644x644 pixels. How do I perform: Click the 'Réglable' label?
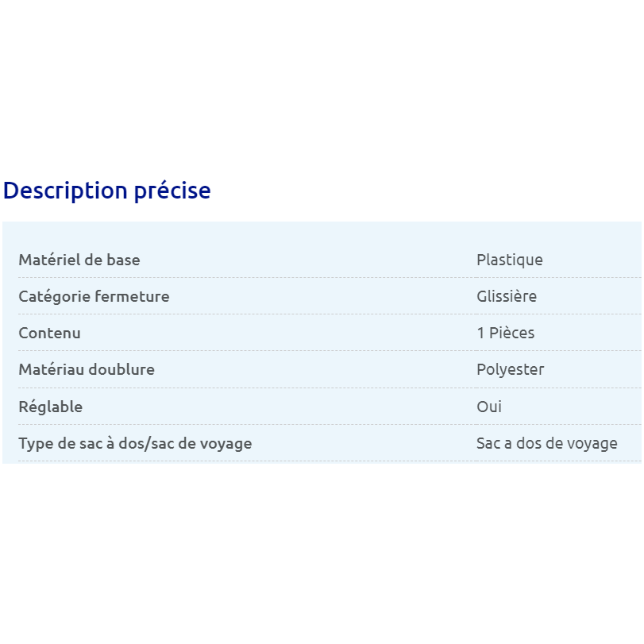[51, 407]
